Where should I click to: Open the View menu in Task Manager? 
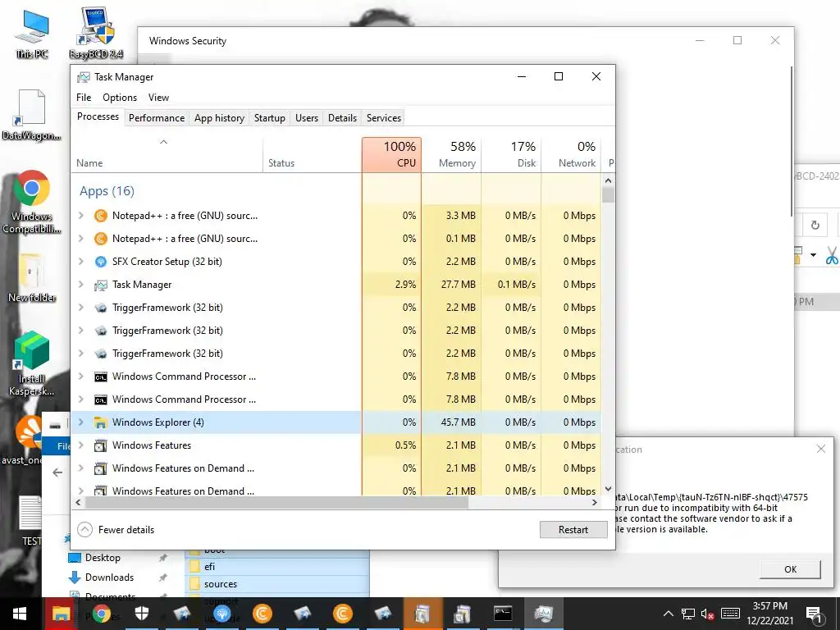click(158, 98)
